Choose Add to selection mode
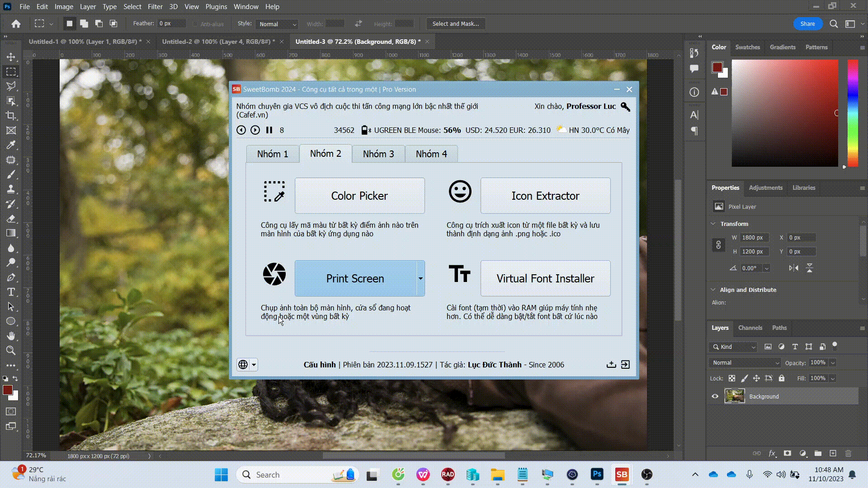Image resolution: width=868 pixels, height=488 pixels. pos(84,23)
